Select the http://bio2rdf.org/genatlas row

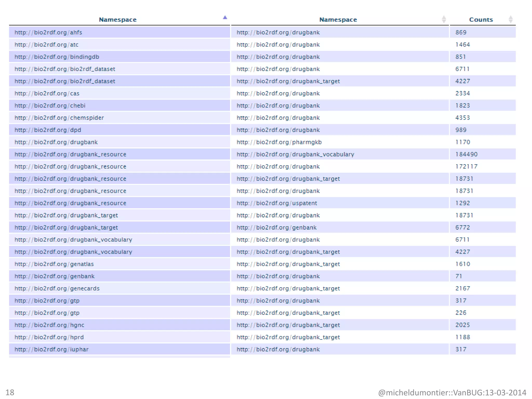(54, 264)
